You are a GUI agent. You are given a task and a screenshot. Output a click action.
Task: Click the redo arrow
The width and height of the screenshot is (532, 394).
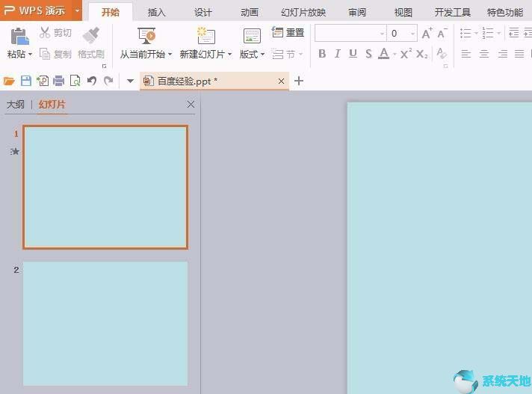coord(108,81)
